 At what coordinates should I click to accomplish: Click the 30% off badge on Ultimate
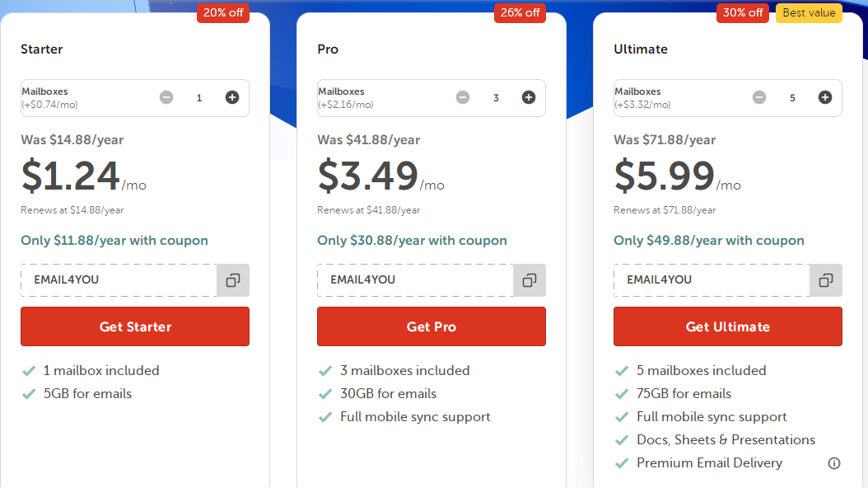click(743, 13)
